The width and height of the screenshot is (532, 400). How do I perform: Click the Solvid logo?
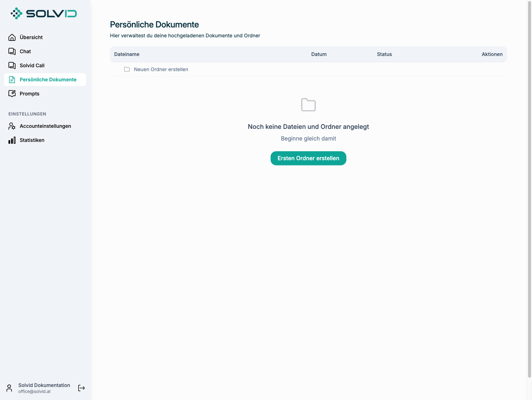(44, 13)
